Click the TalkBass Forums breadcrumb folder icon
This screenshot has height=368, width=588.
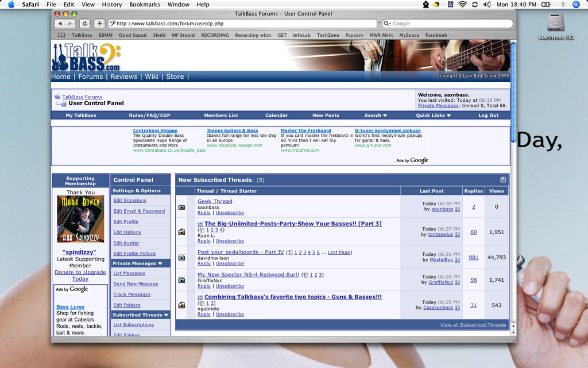57,97
